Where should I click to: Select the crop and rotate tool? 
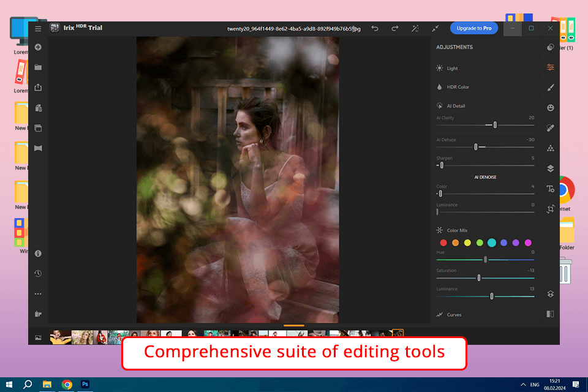pos(550,208)
